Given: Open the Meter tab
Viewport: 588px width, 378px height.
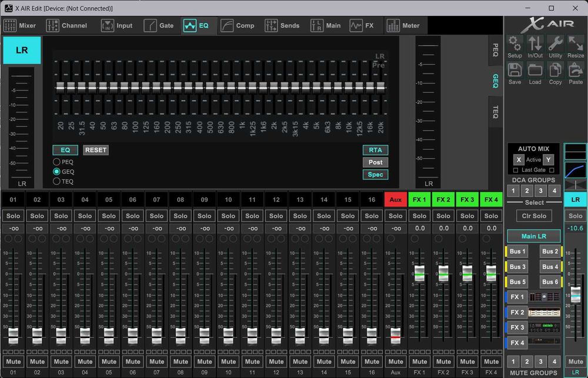Looking at the screenshot, I should (403, 25).
